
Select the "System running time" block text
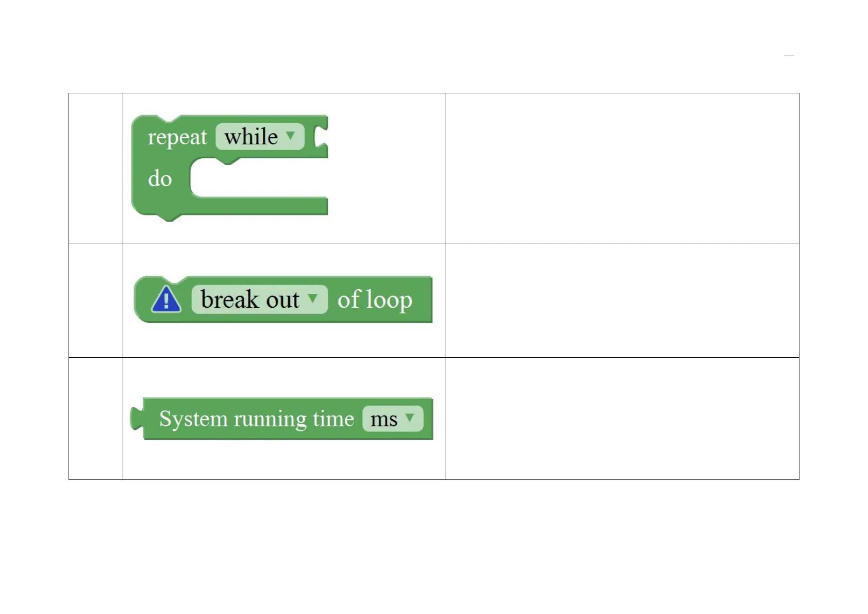(x=256, y=419)
